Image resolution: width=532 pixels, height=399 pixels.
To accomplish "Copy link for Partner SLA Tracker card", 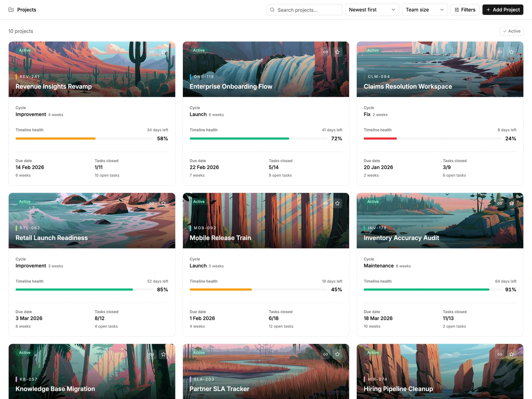I will 326,354.
